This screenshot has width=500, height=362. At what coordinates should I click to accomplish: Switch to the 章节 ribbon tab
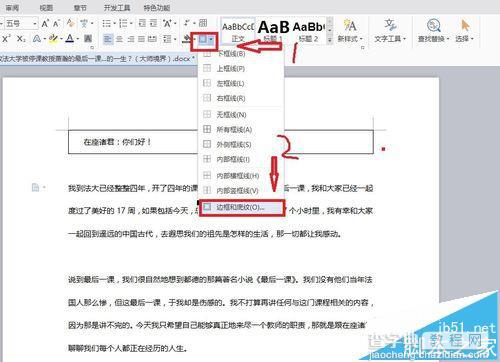tap(80, 7)
